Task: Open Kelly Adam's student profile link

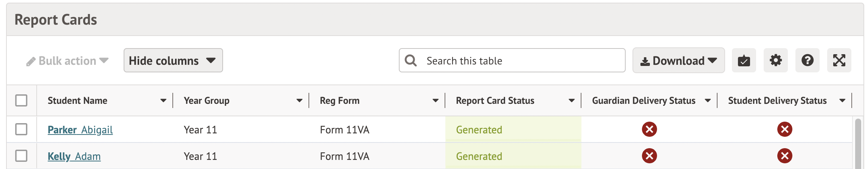Action: click(x=74, y=156)
